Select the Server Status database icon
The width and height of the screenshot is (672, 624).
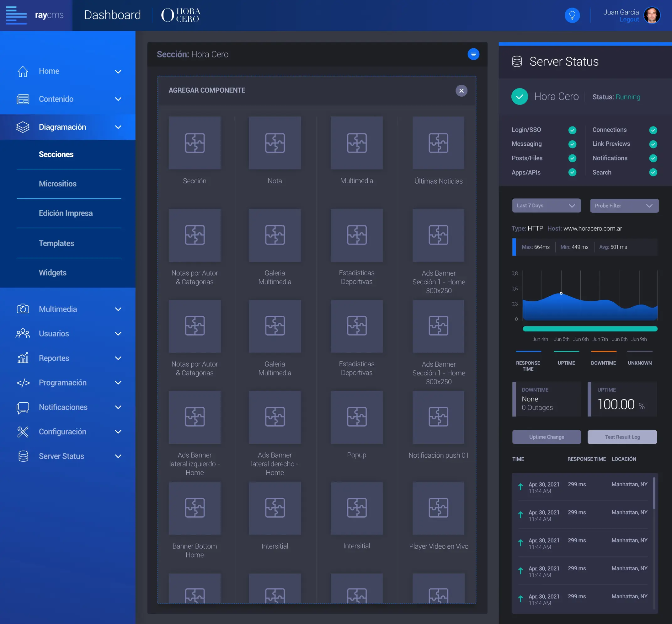[23, 456]
